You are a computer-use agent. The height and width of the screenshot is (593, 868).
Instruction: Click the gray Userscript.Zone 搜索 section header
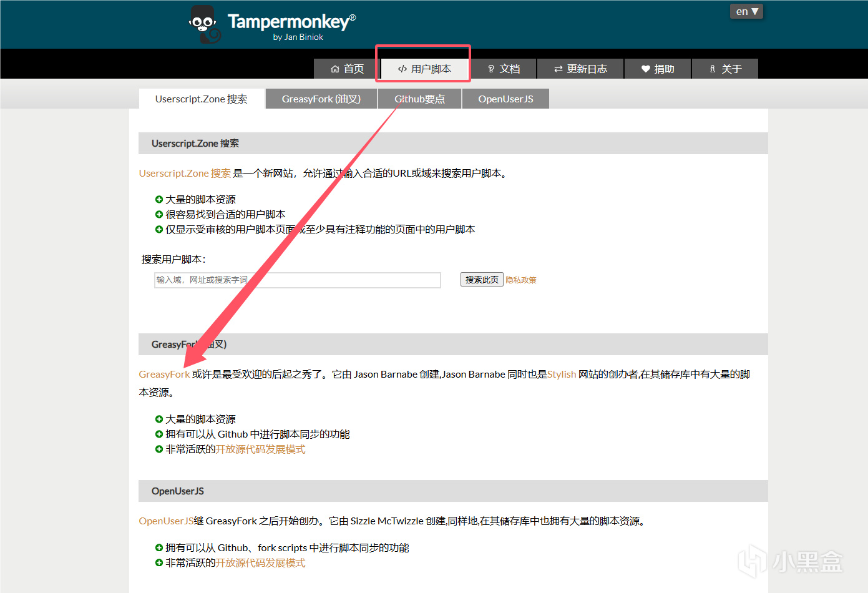[453, 144]
